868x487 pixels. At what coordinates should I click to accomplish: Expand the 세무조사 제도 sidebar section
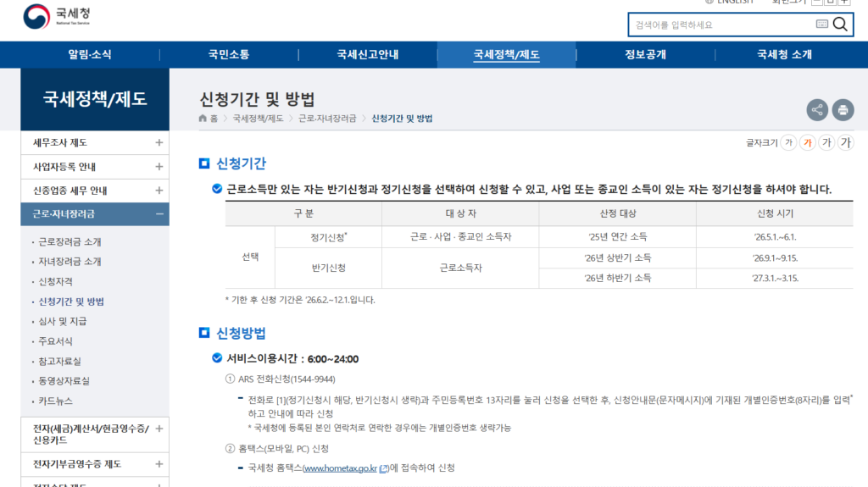coord(159,142)
